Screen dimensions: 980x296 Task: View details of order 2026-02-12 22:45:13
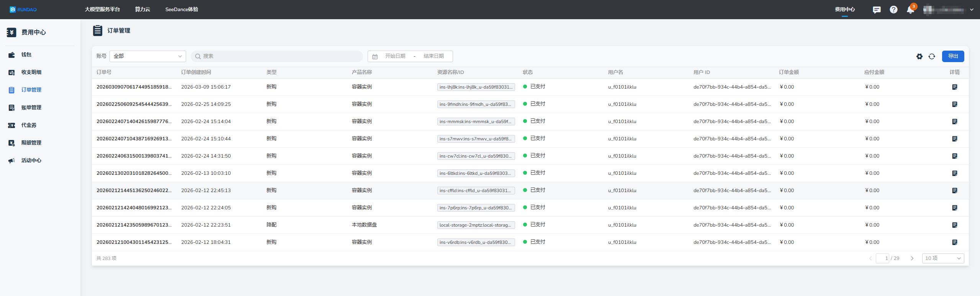pyautogui.click(x=954, y=191)
